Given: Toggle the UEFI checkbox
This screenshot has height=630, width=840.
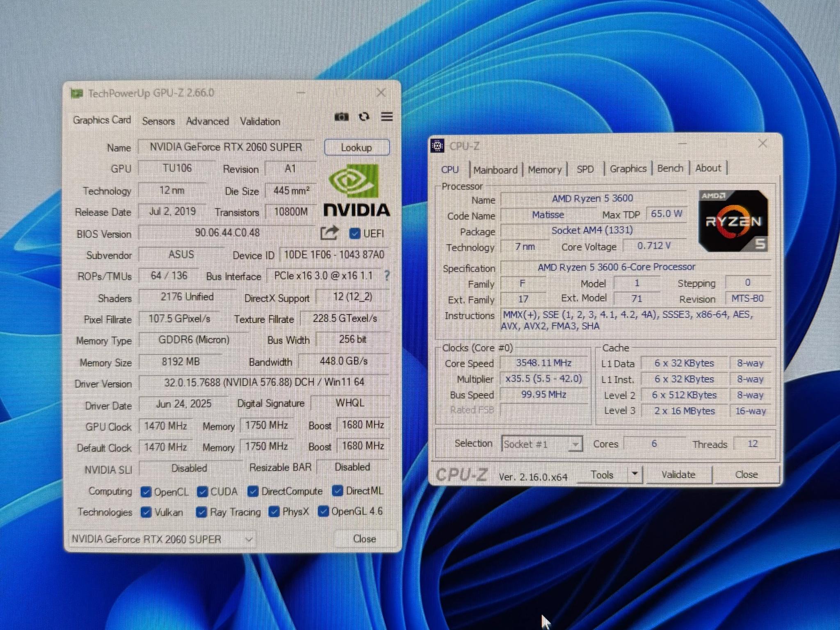Looking at the screenshot, I should pos(354,233).
